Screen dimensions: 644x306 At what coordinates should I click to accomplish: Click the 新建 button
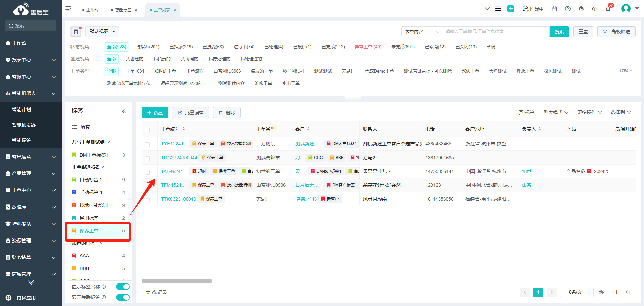pyautogui.click(x=155, y=113)
